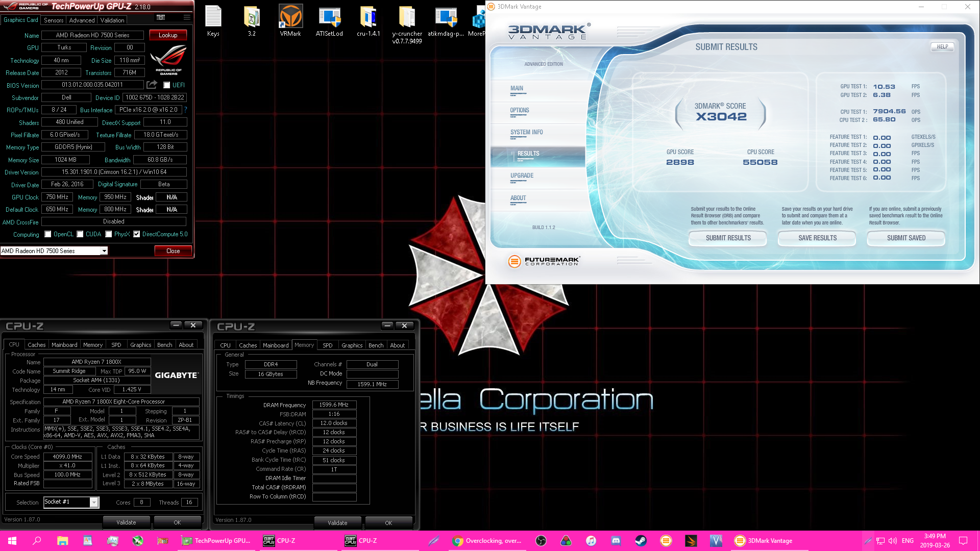This screenshot has height=551, width=980.
Task: Open the ATISetLod desktop icon
Action: [x=329, y=21]
